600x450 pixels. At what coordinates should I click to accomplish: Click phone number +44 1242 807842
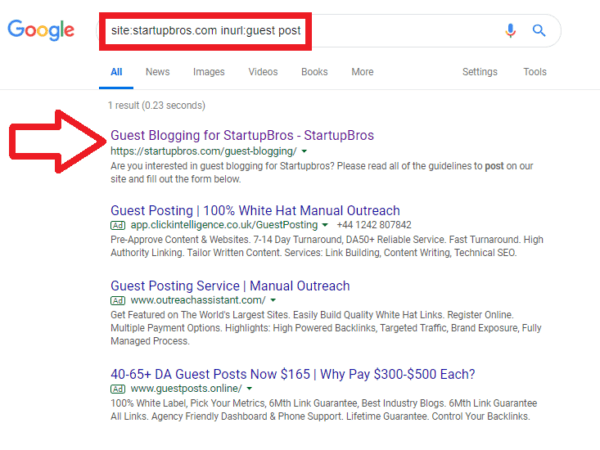click(x=374, y=225)
